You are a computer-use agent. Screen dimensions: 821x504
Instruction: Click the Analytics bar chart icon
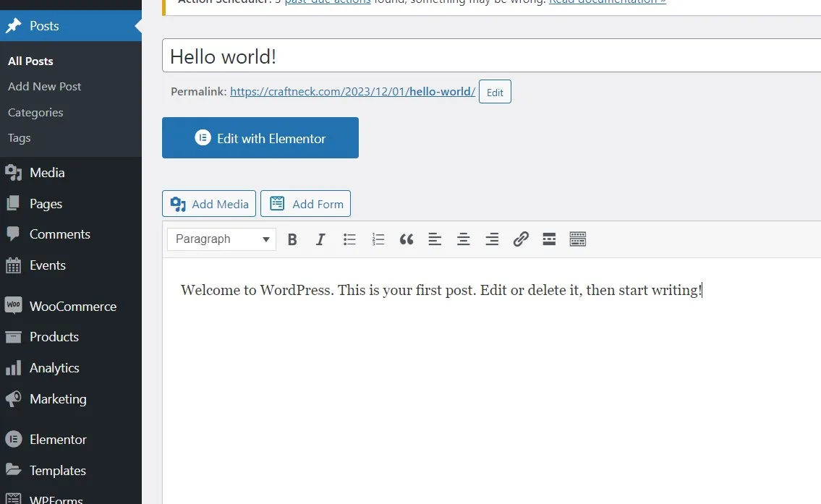click(x=14, y=368)
